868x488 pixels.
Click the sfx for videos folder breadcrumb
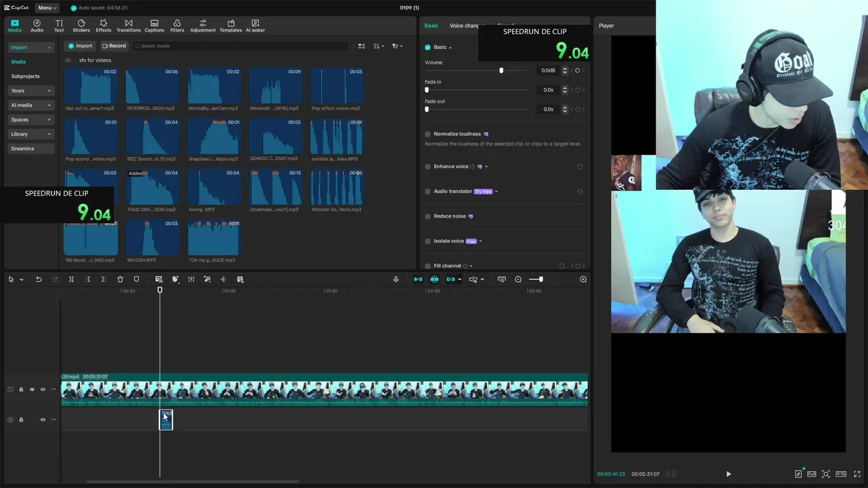[x=95, y=60]
